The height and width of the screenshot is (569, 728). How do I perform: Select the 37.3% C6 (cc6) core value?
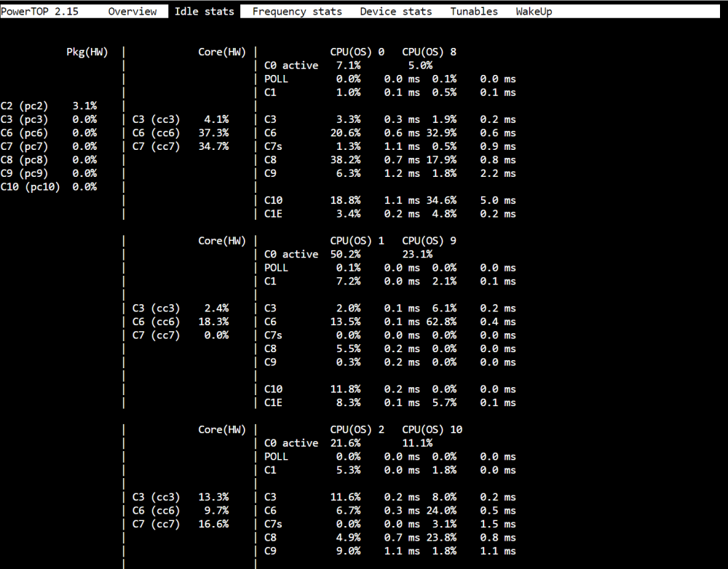[213, 132]
